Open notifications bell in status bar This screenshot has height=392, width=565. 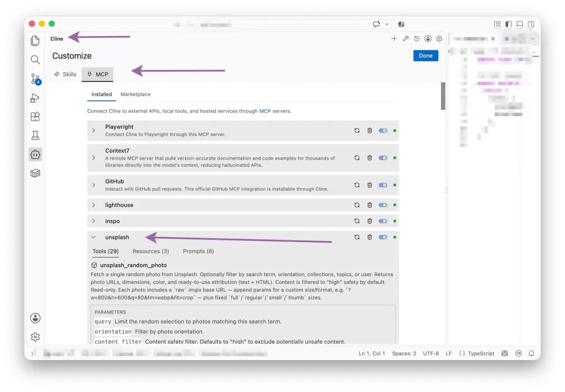[531, 354]
